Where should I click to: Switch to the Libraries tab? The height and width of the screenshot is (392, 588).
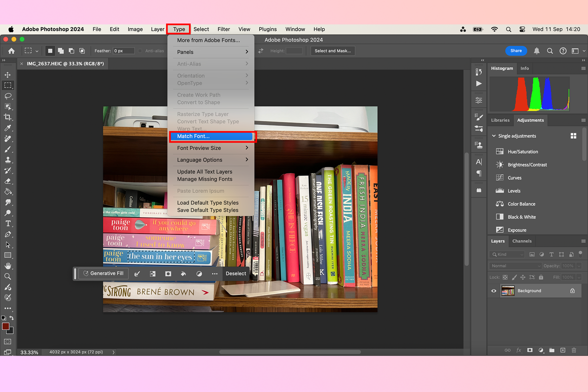point(500,120)
